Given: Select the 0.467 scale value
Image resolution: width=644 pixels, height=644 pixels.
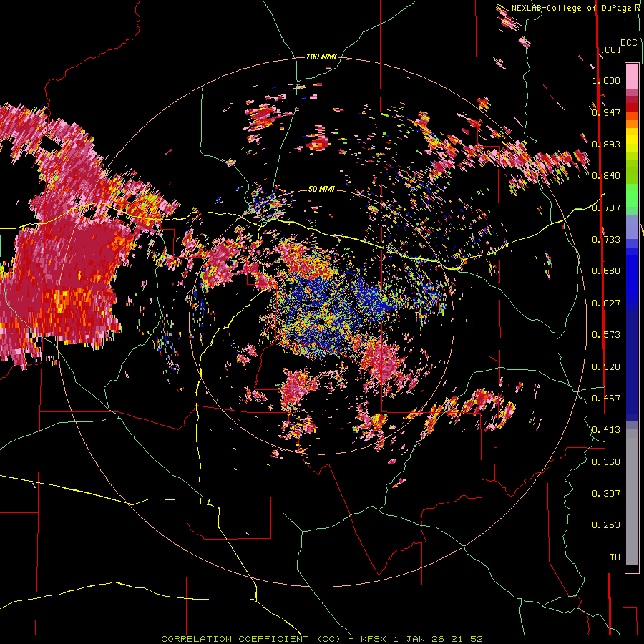Looking at the screenshot, I should [606, 398].
